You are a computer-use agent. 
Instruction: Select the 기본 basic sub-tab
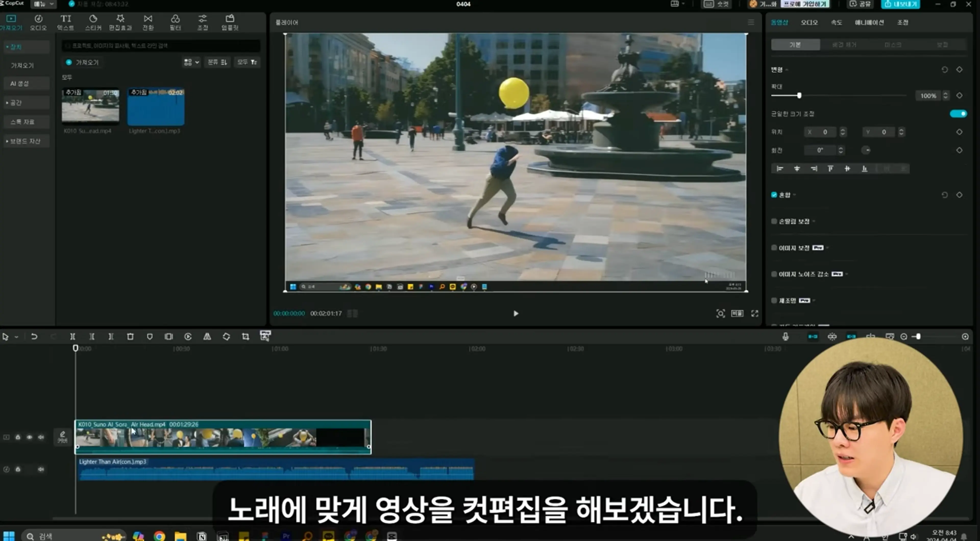(x=795, y=45)
